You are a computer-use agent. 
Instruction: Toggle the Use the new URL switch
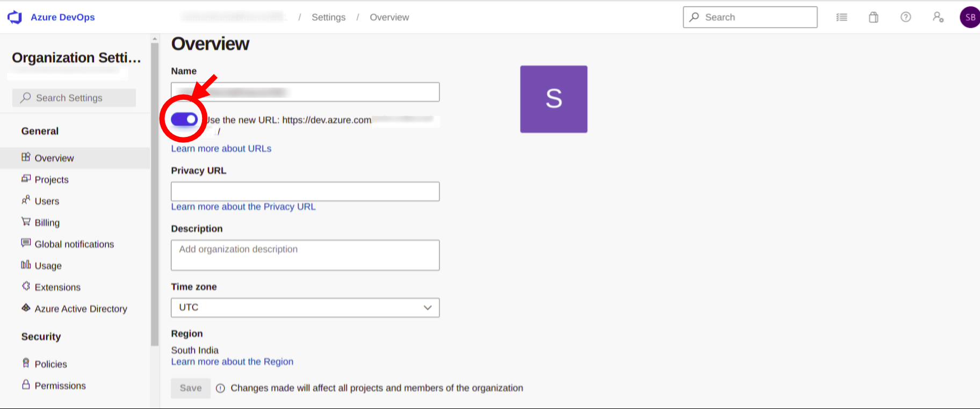(x=184, y=119)
